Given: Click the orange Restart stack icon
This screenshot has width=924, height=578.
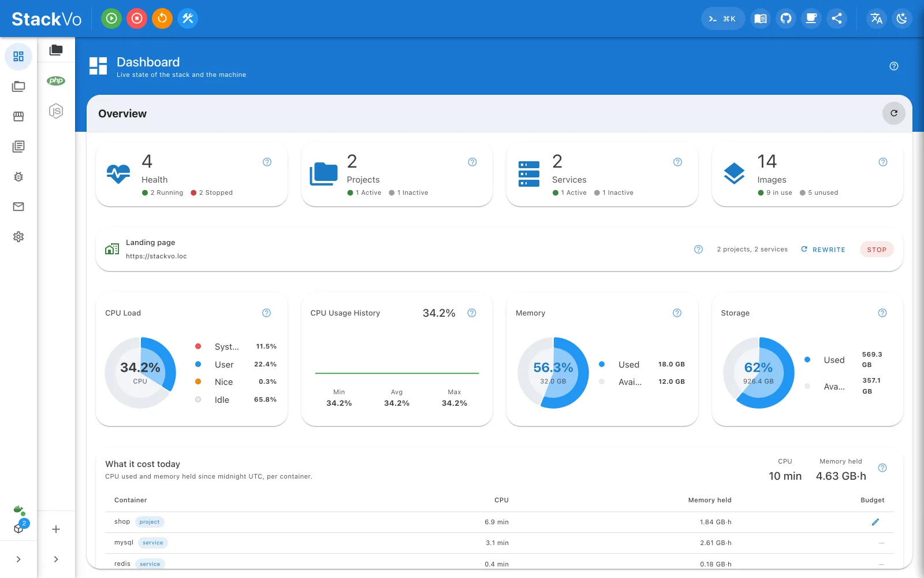Looking at the screenshot, I should (162, 18).
